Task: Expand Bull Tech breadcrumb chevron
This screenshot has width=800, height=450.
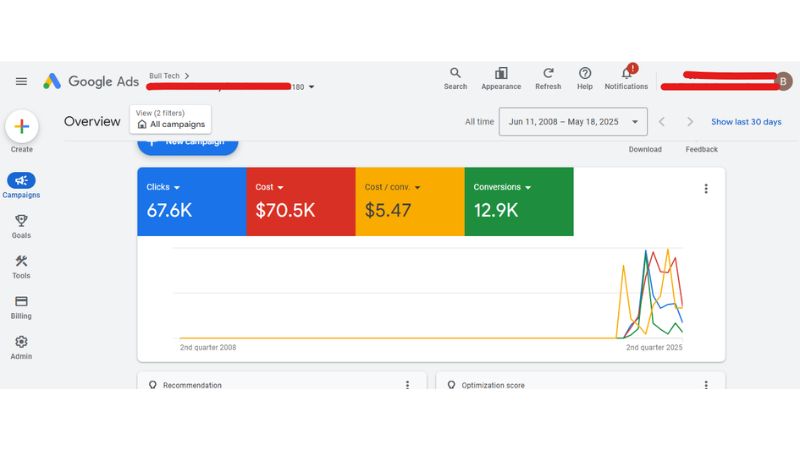Action: click(x=187, y=76)
